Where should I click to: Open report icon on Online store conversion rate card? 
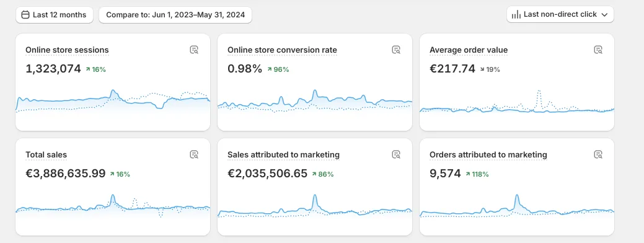[396, 50]
